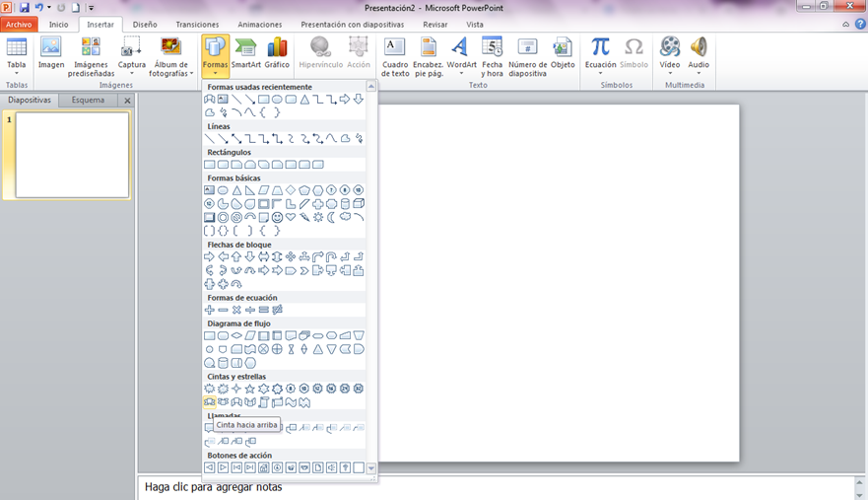
Task: Choose the circular arrow in Flechas de bloque
Action: (x=236, y=284)
